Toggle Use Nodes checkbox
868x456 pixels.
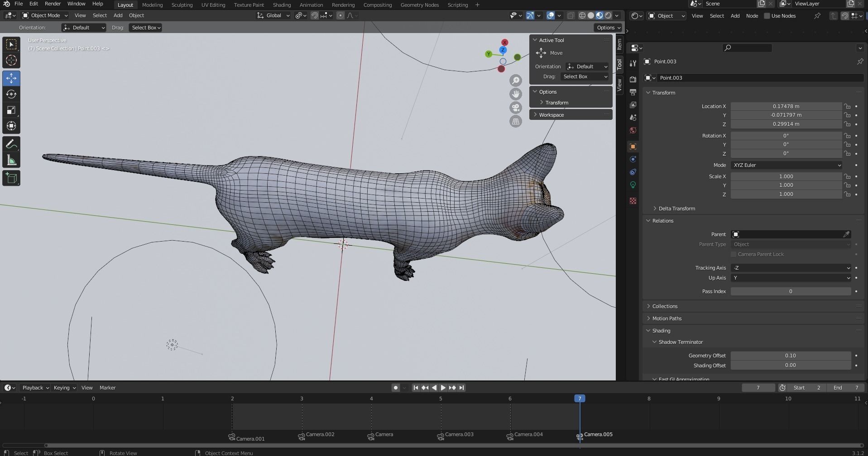pyautogui.click(x=767, y=16)
